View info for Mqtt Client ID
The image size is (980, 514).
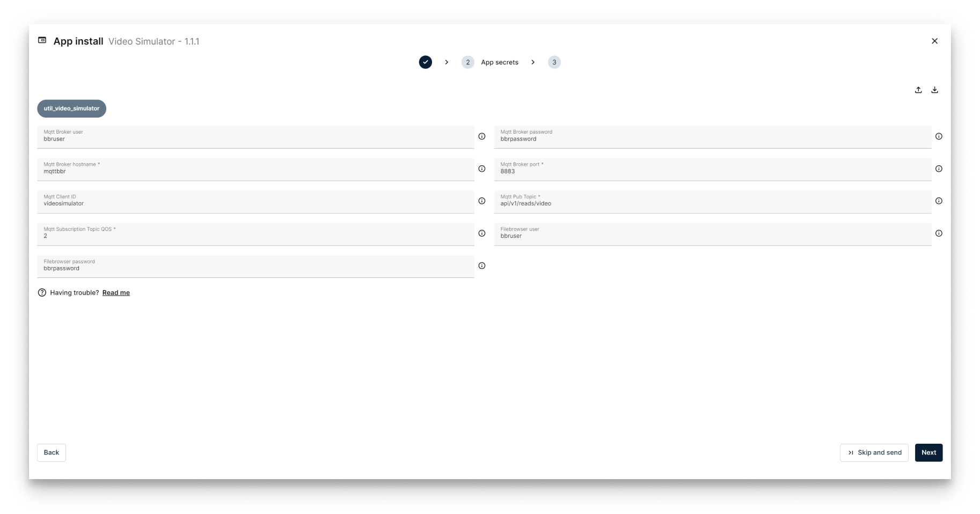[x=482, y=201]
